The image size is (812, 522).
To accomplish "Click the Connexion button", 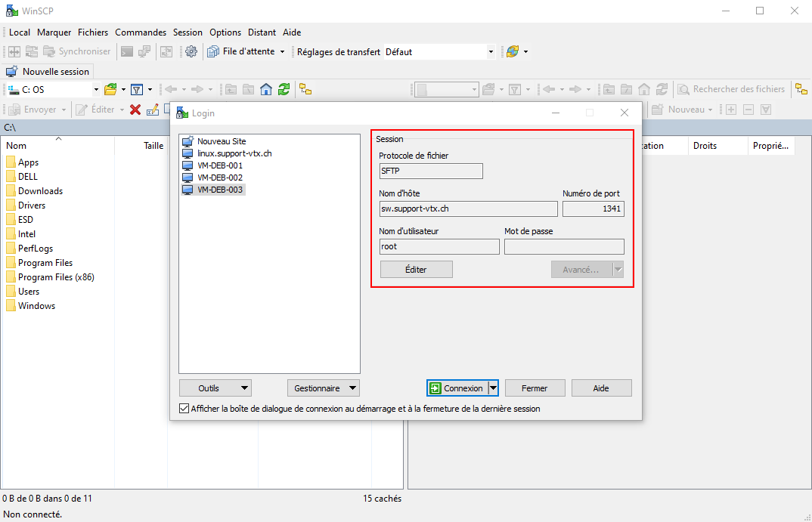I will pos(457,388).
